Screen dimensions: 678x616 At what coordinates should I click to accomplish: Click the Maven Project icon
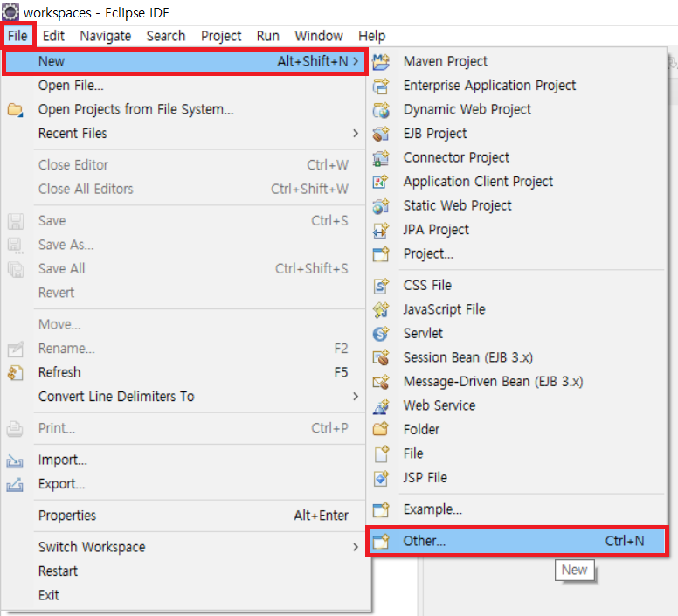coord(381,61)
